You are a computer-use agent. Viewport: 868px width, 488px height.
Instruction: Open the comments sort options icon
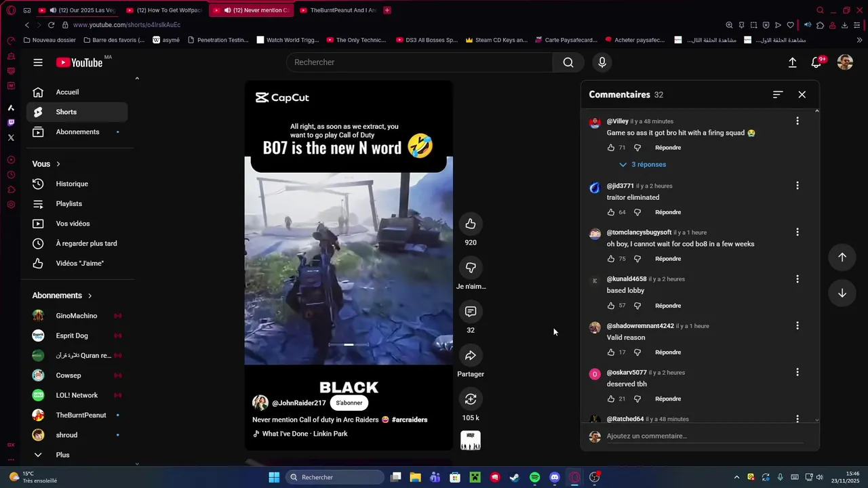778,95
